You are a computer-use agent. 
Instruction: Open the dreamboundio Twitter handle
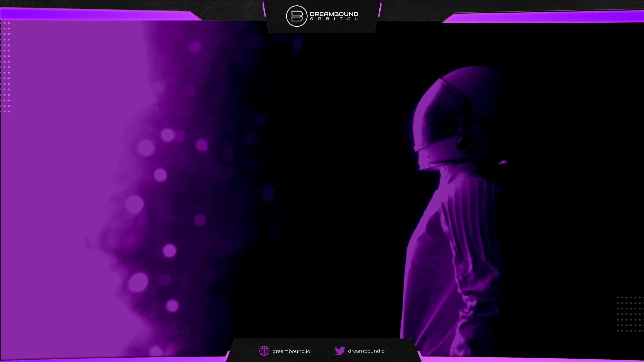[x=366, y=351]
